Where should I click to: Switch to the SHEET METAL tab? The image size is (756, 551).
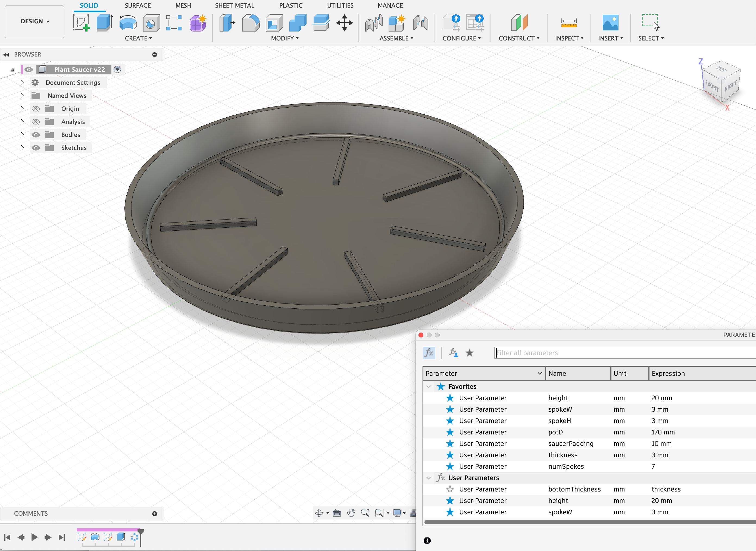click(x=235, y=5)
